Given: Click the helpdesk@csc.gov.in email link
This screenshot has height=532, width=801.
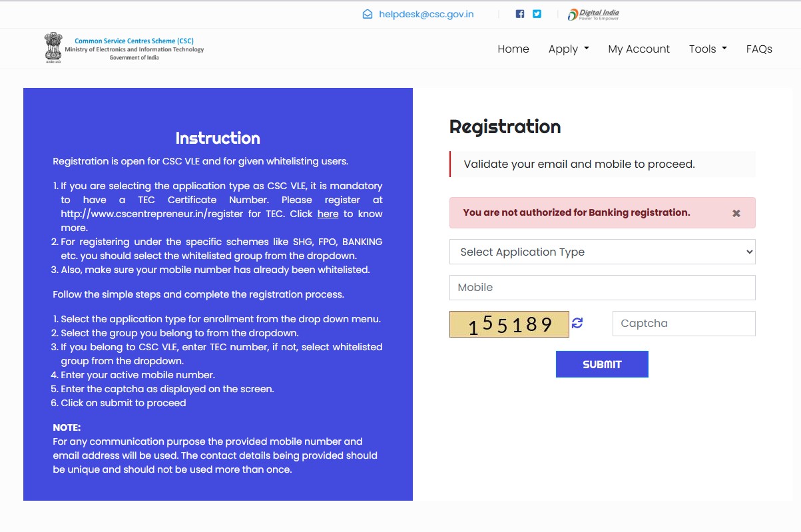Looking at the screenshot, I should pyautogui.click(x=426, y=14).
